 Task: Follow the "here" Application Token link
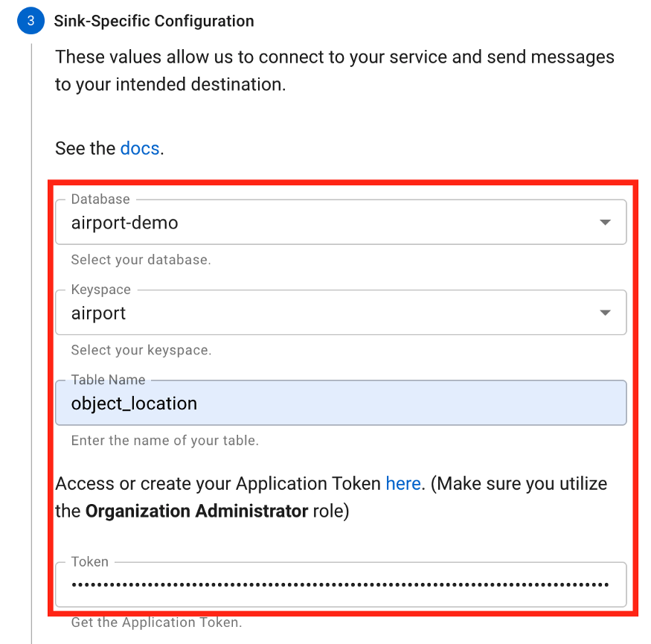coord(403,484)
